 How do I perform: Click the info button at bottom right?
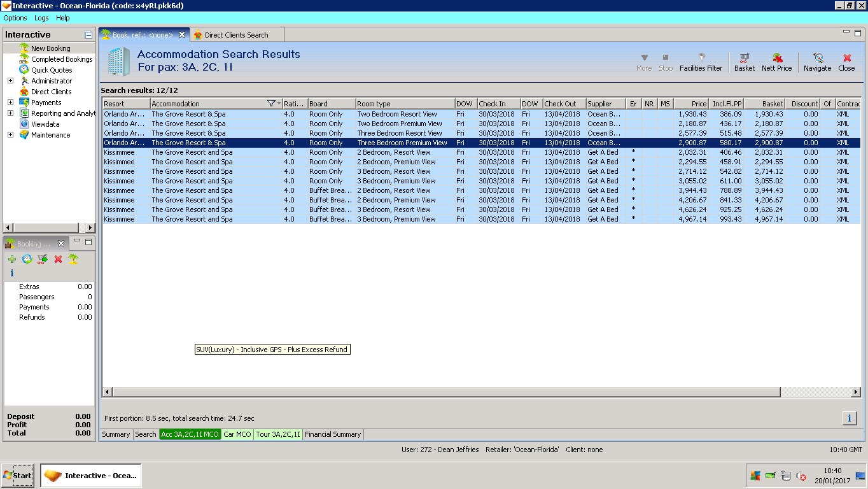pyautogui.click(x=849, y=418)
